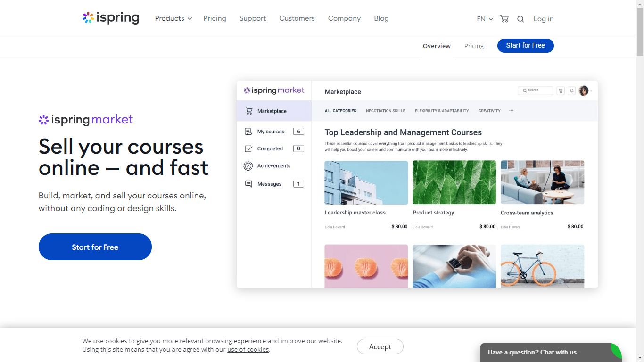Click the Completed checkmark icon in the sidebar

click(248, 148)
